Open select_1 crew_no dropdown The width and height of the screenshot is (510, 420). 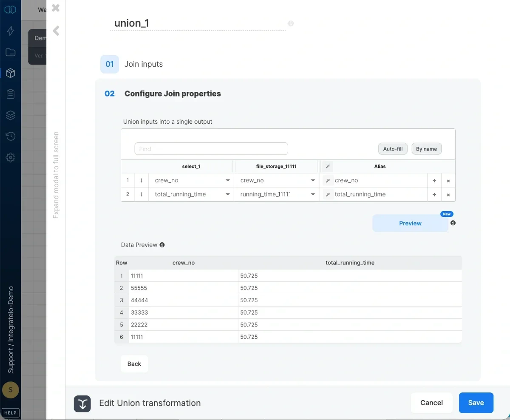[x=191, y=180]
